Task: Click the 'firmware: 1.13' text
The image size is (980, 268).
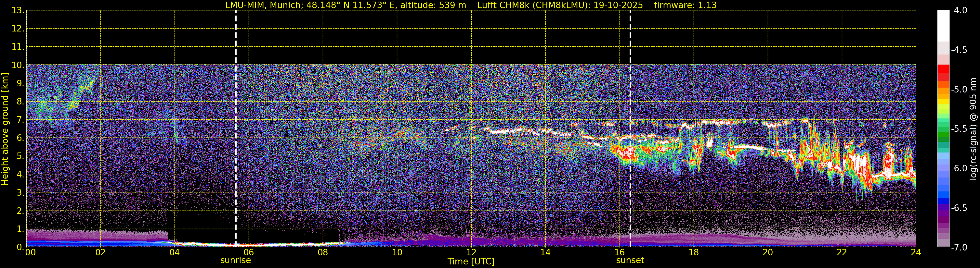Action: (x=685, y=5)
